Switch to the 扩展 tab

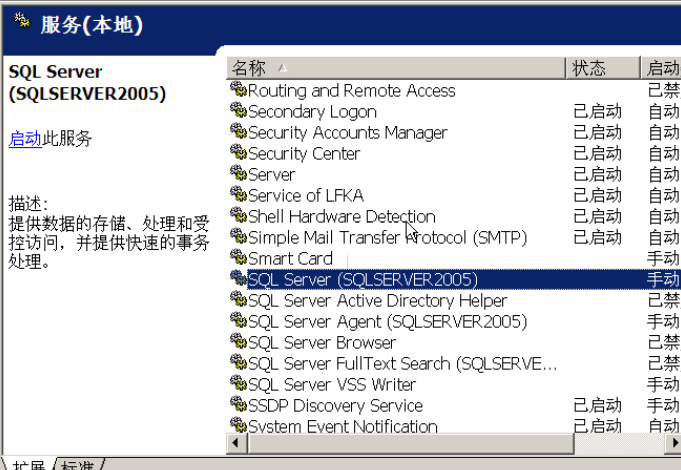pos(29,464)
